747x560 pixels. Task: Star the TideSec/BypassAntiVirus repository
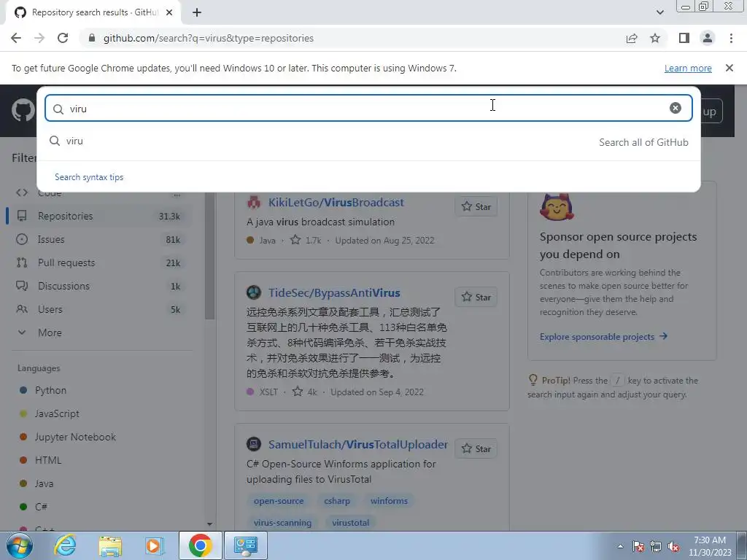[476, 297]
